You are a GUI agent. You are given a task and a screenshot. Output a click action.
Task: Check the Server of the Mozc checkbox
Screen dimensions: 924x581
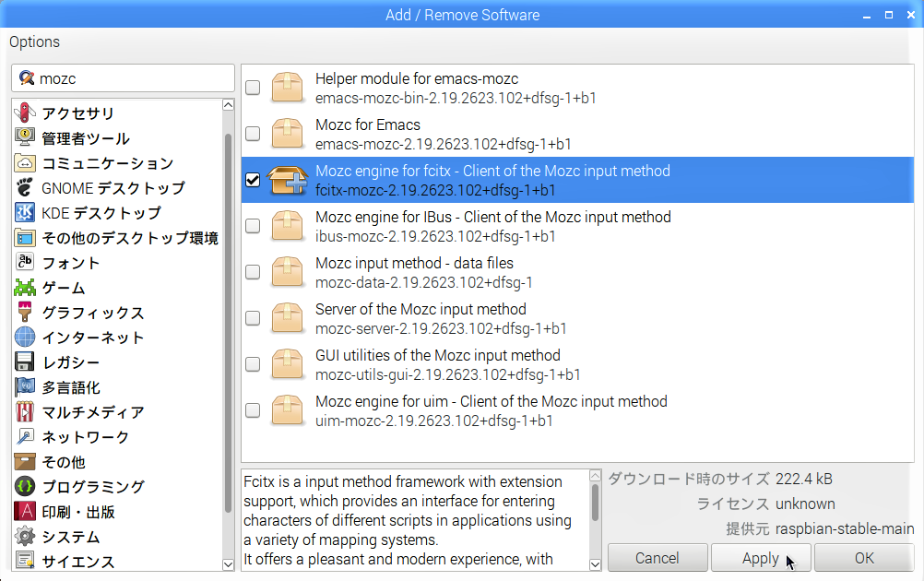tap(253, 318)
